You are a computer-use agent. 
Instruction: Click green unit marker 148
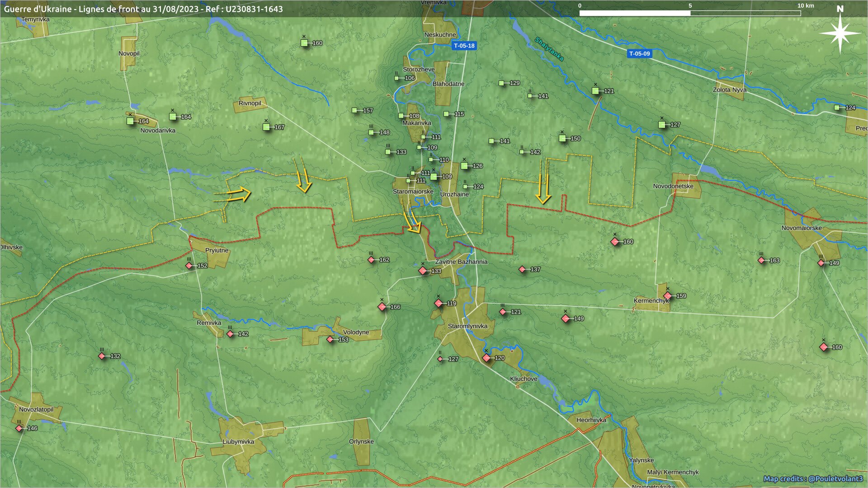coord(371,132)
